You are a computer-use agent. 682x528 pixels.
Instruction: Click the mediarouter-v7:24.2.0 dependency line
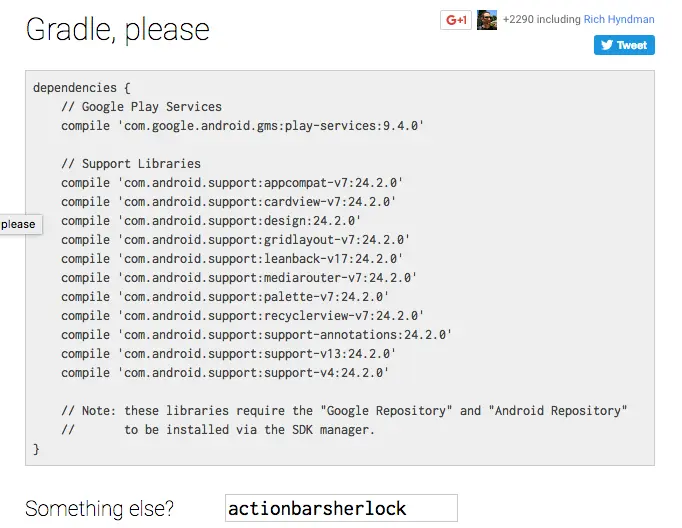coord(238,278)
